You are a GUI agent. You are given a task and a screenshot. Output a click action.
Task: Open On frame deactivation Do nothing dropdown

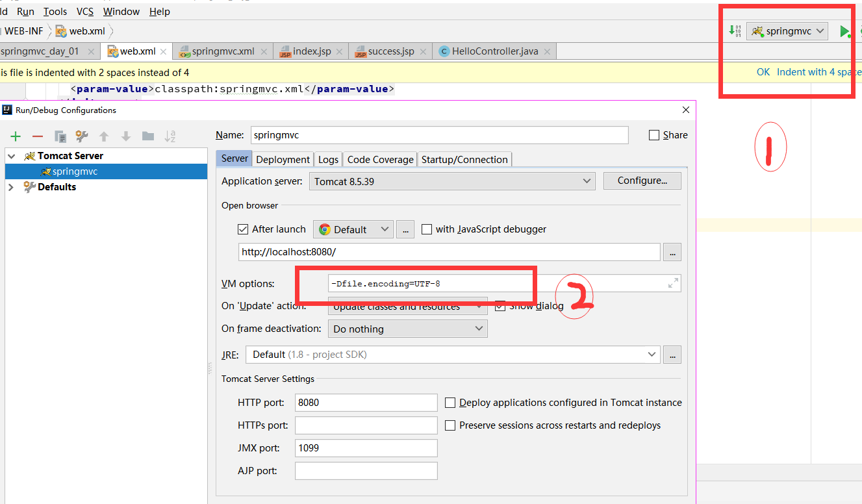point(408,329)
